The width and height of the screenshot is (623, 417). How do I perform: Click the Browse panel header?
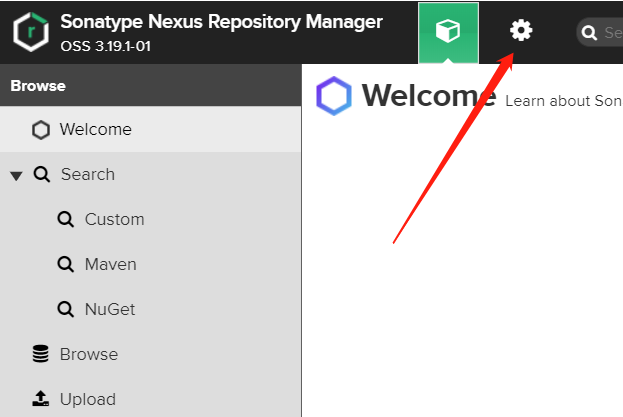[150, 85]
